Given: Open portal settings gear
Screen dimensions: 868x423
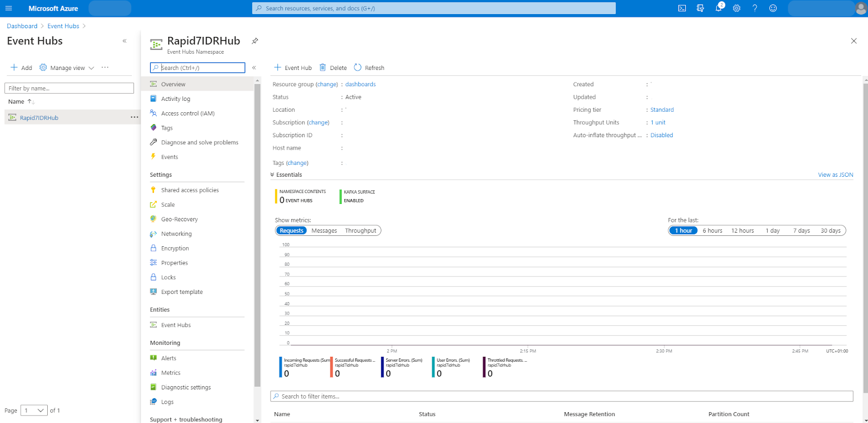Looking at the screenshot, I should (x=737, y=8).
